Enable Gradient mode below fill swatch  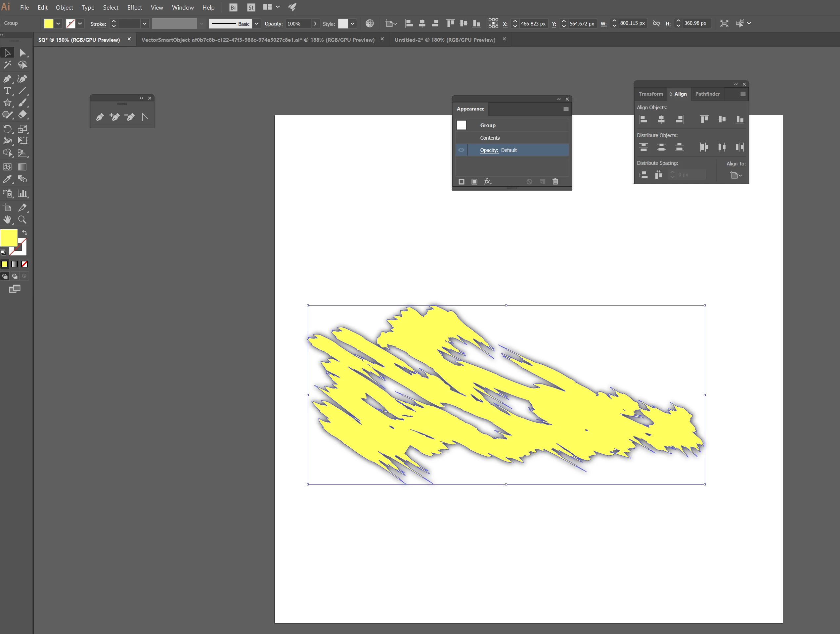[x=15, y=264]
